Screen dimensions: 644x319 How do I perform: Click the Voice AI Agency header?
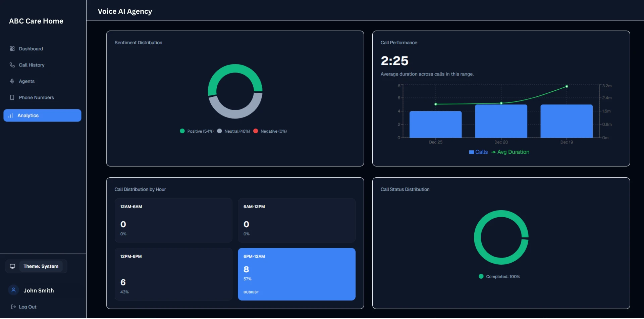tap(125, 11)
